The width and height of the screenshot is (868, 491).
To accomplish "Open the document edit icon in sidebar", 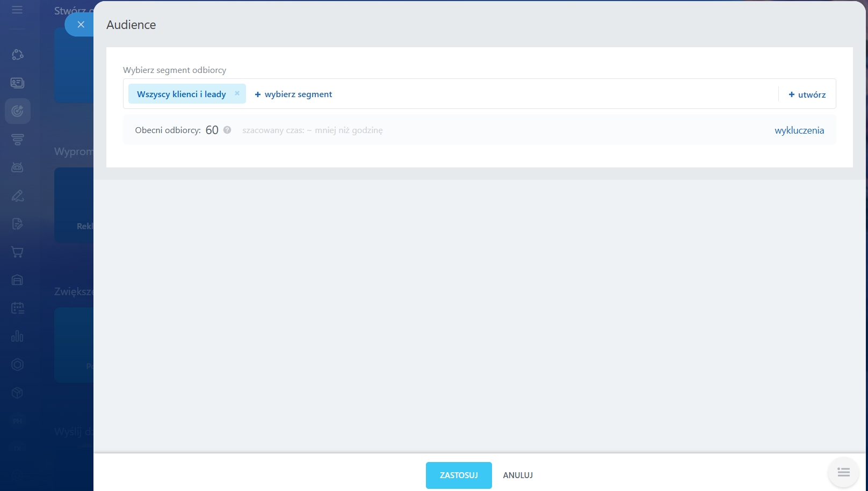I will (17, 224).
